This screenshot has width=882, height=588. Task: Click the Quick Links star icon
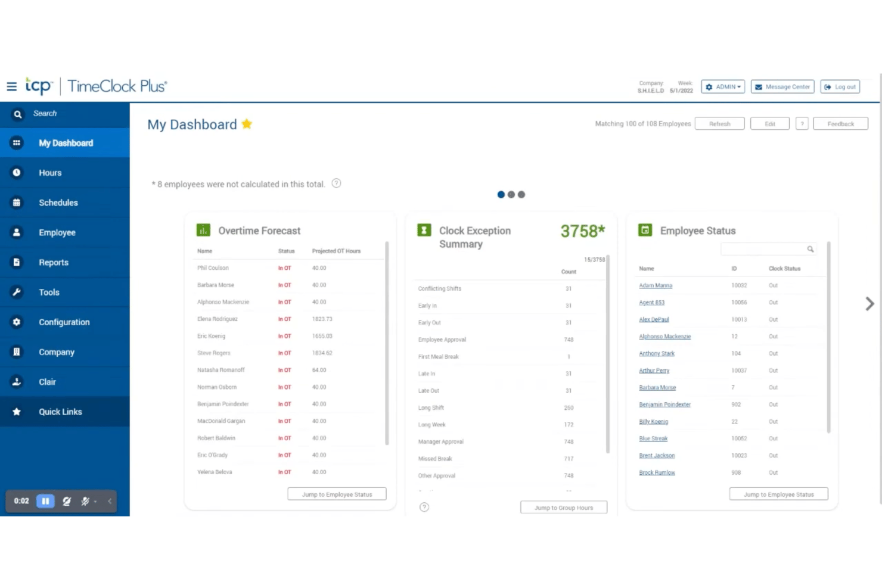17,412
